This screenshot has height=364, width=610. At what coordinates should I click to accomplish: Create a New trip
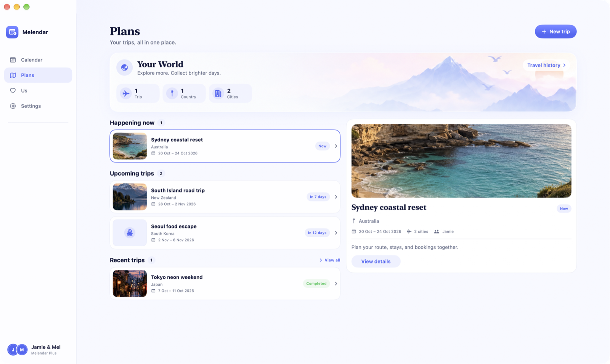555,32
